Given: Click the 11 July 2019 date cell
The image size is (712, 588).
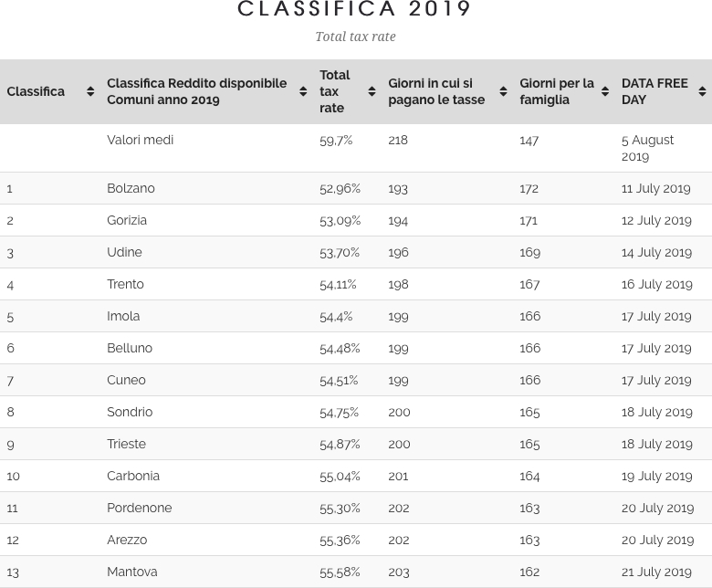Looking at the screenshot, I should pyautogui.click(x=655, y=188).
